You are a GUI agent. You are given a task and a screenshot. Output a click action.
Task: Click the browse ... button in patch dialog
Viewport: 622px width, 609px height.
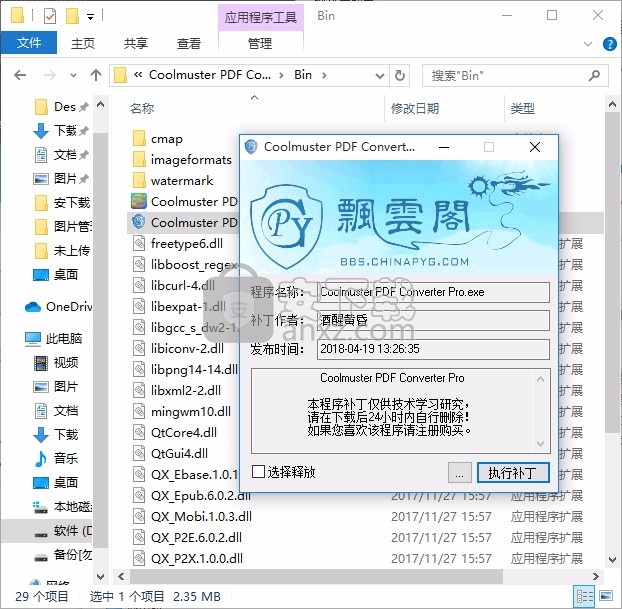click(x=459, y=473)
